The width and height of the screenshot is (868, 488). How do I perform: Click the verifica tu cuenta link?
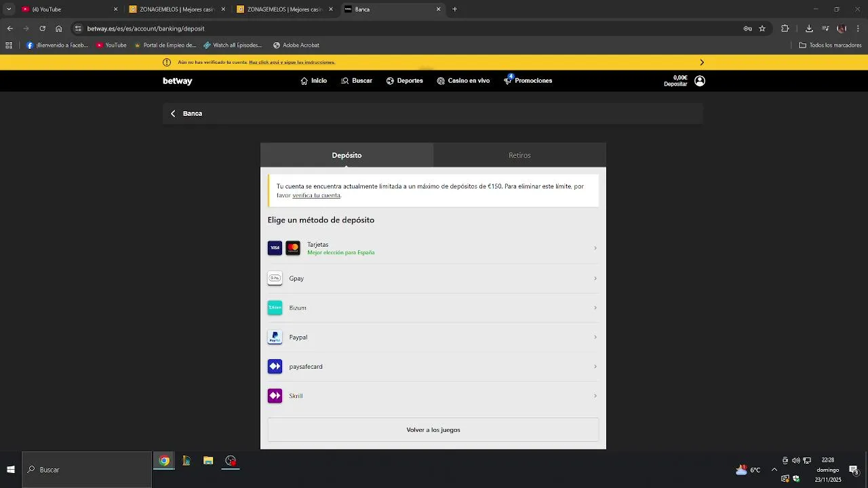tap(316, 195)
